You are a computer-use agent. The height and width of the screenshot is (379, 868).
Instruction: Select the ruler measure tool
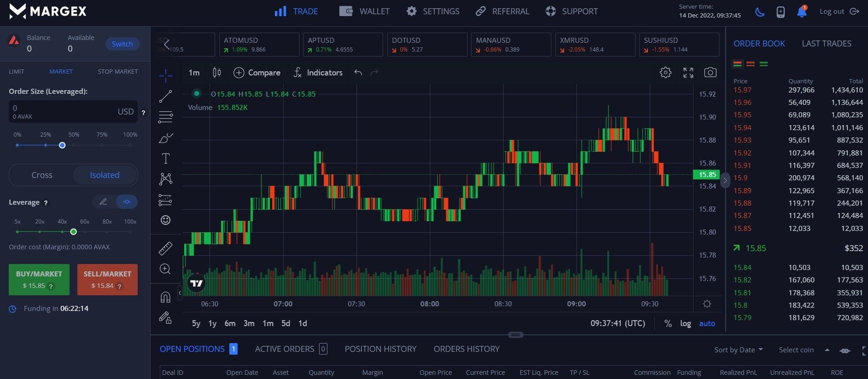(165, 248)
